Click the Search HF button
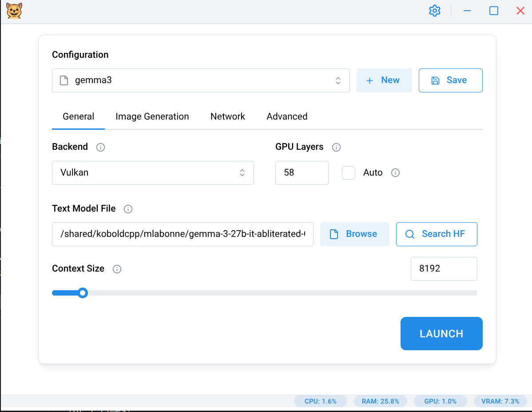 tap(437, 234)
